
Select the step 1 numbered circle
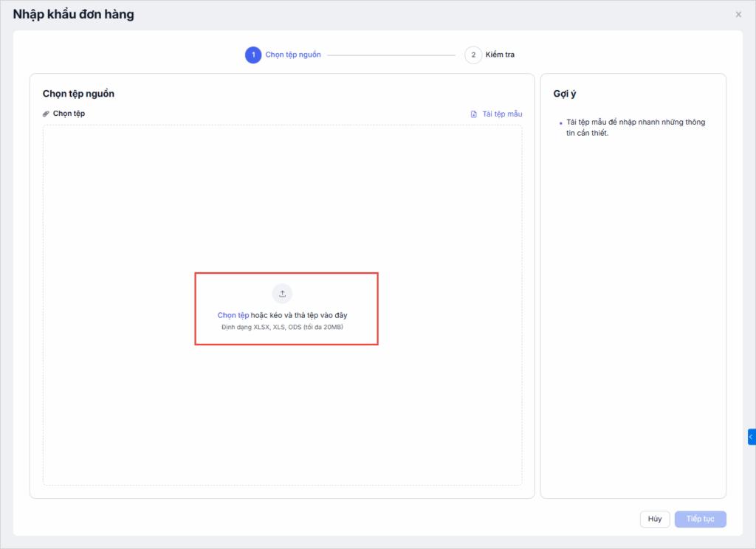[253, 55]
